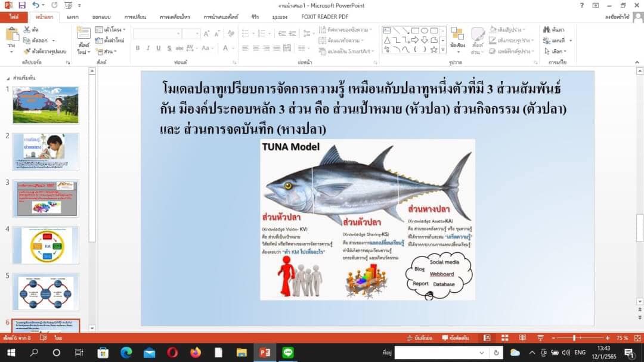Image resolution: width=644 pixels, height=362 pixels.
Task: Click the Save icon in quick access toolbar
Action: [22, 5]
